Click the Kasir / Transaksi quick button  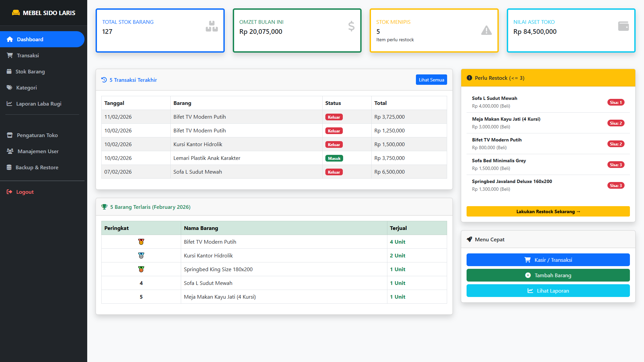[548, 260]
